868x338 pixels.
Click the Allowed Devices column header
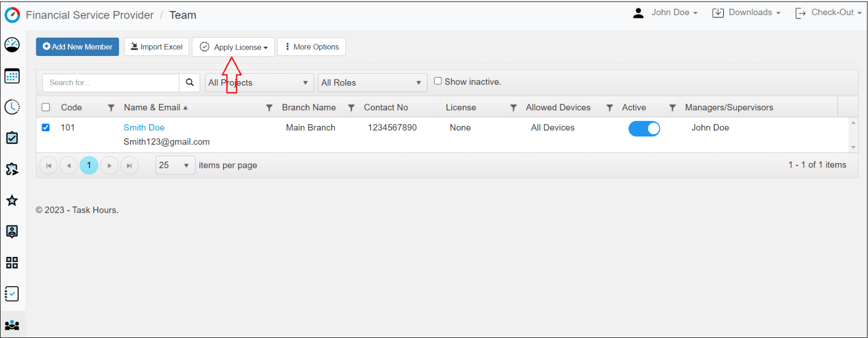pyautogui.click(x=558, y=107)
